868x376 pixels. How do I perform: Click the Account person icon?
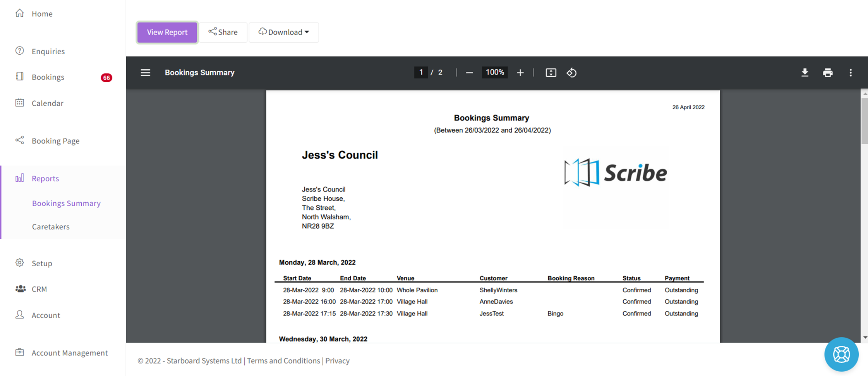(20, 314)
